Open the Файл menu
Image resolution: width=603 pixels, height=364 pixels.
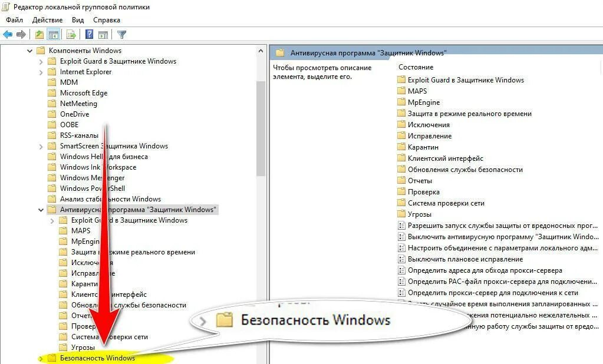pyautogui.click(x=14, y=19)
